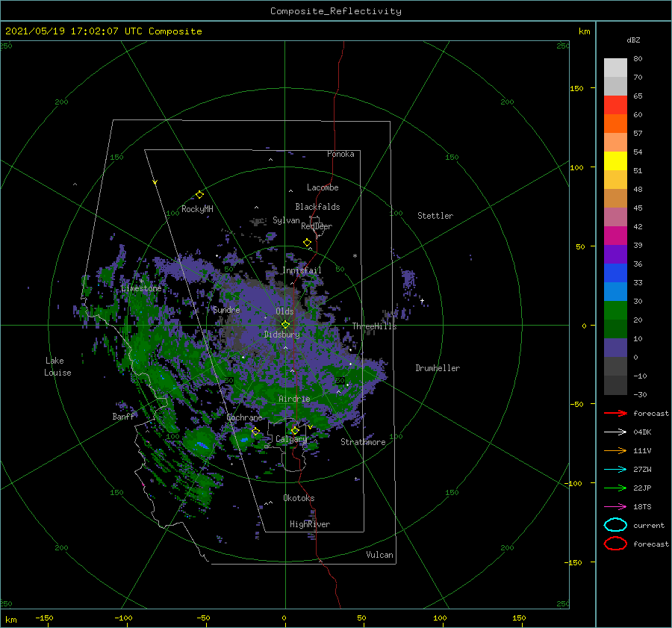
Task: Pick the purple 39-36 dBZ swatch
Action: 615,255
